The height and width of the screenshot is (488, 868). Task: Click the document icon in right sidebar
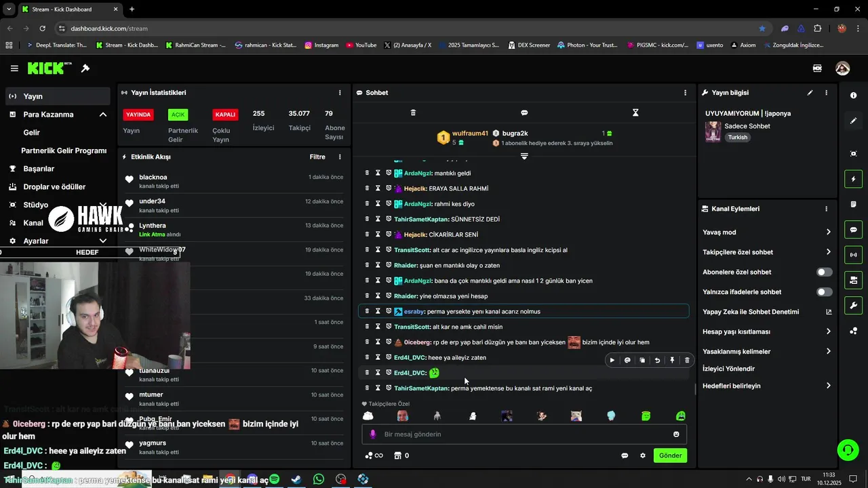(853, 204)
